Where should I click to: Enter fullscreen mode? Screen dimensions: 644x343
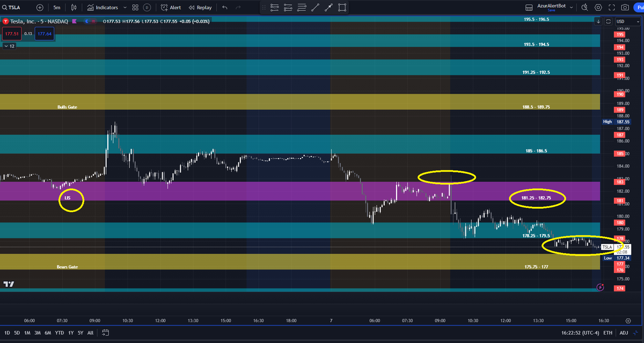pyautogui.click(x=611, y=8)
